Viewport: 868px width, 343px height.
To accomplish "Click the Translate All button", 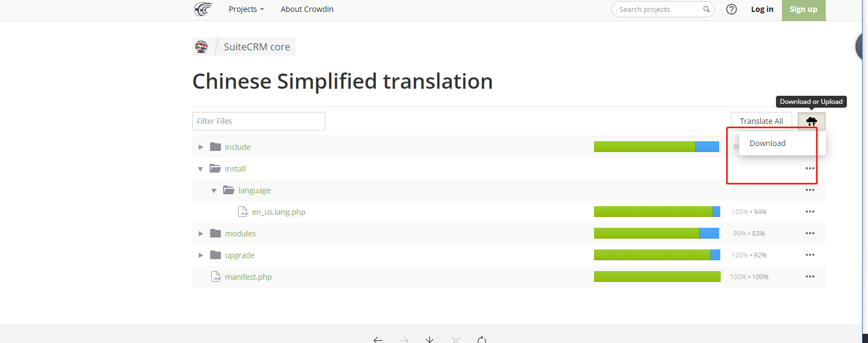I will coord(761,121).
